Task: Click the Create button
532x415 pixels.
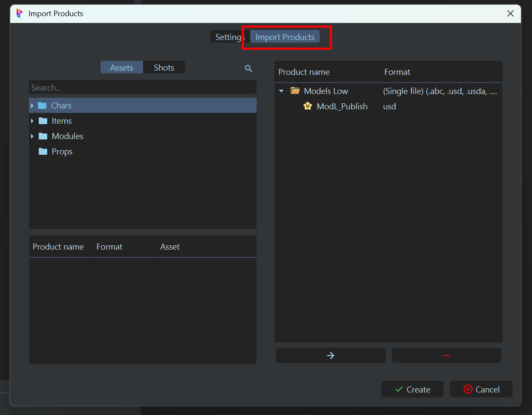Action: coord(412,389)
